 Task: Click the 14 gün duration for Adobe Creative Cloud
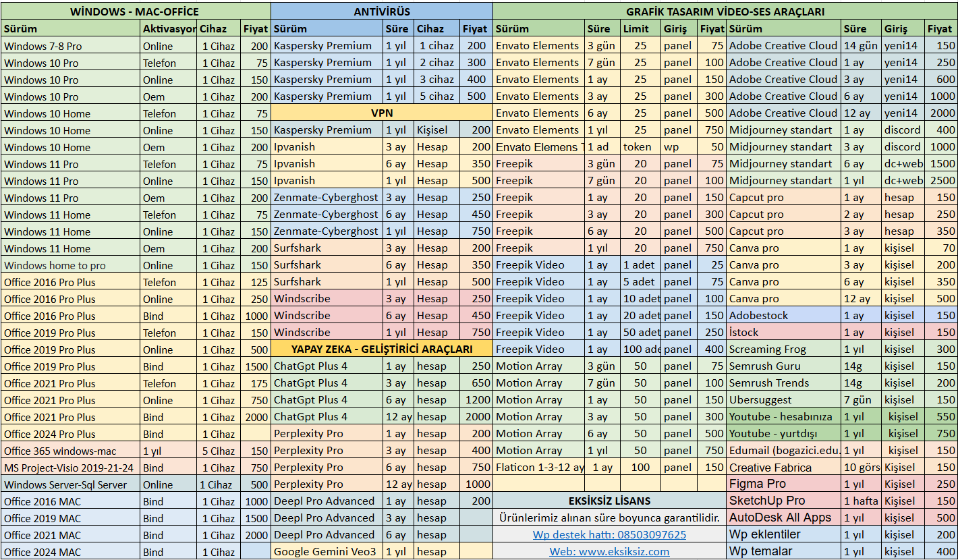862,45
